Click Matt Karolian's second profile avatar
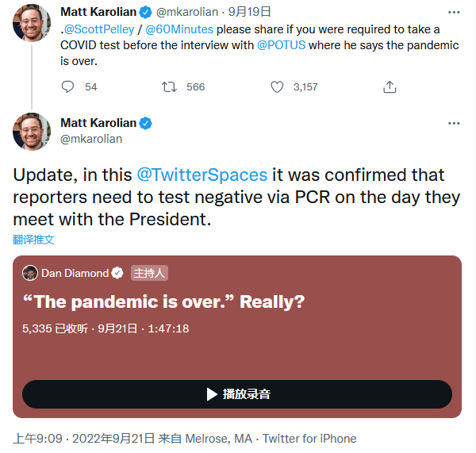 pos(32,131)
